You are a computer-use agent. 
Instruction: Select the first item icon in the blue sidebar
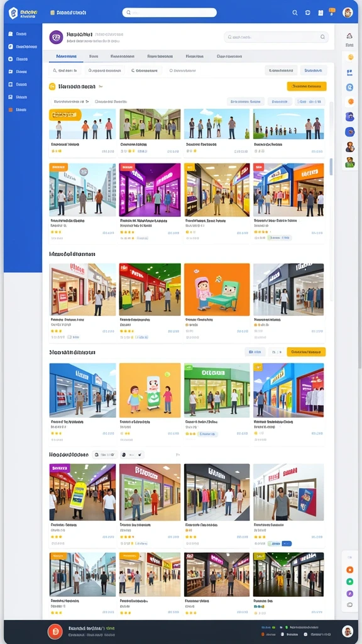(11, 34)
